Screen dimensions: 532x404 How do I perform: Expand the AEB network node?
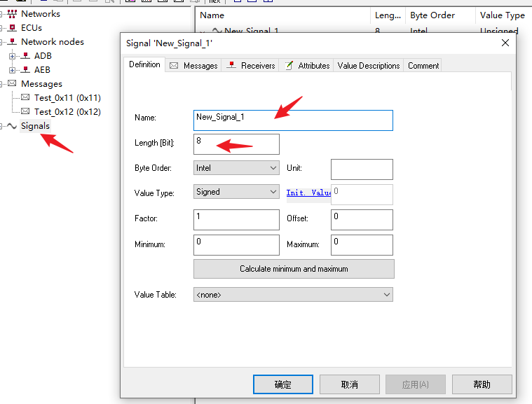tap(12, 70)
